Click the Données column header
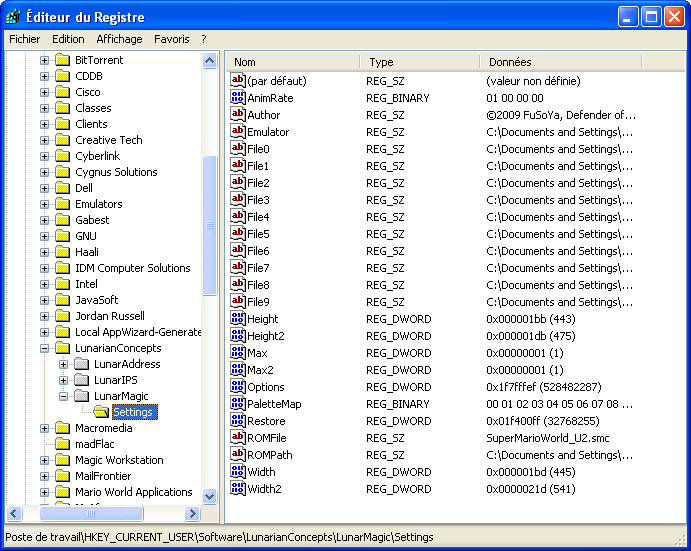This screenshot has width=691, height=551. 561,62
